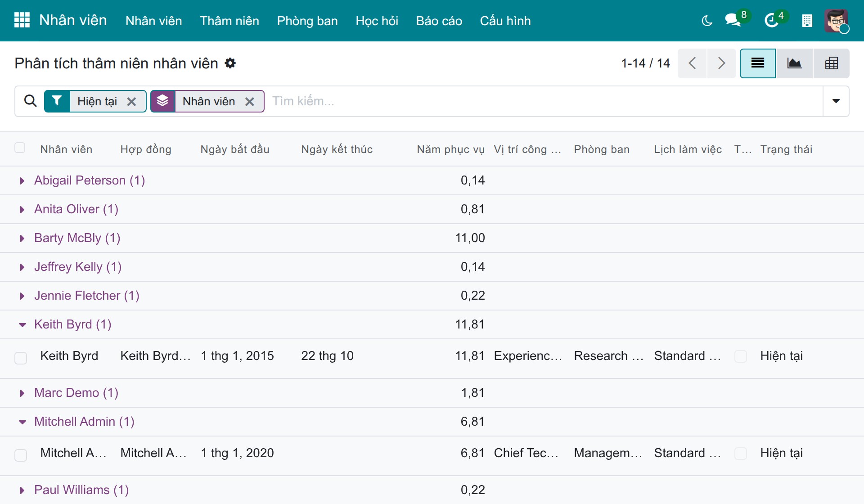The image size is (864, 504).
Task: Open the activities clock icon
Action: click(x=772, y=20)
